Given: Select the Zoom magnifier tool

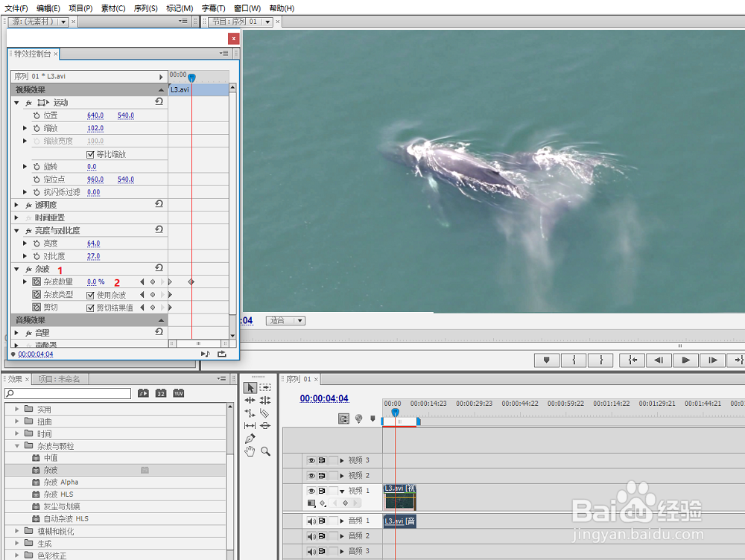Looking at the screenshot, I should click(265, 451).
